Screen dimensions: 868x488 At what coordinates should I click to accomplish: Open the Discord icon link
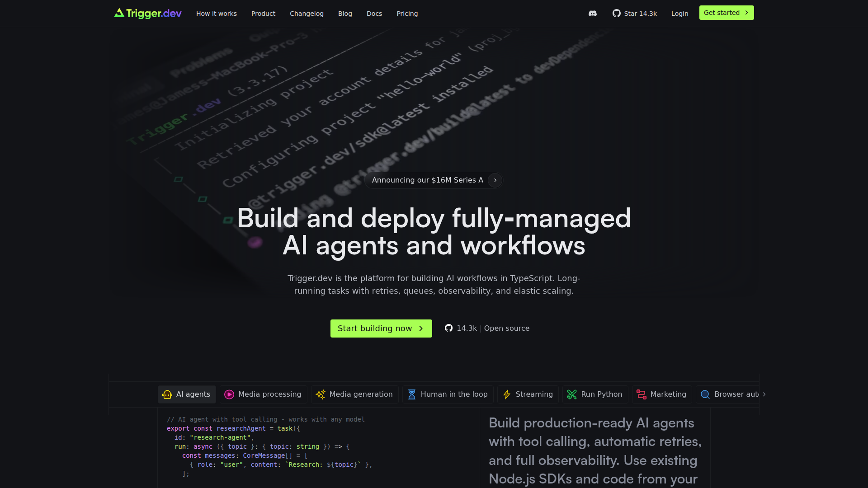pyautogui.click(x=592, y=14)
